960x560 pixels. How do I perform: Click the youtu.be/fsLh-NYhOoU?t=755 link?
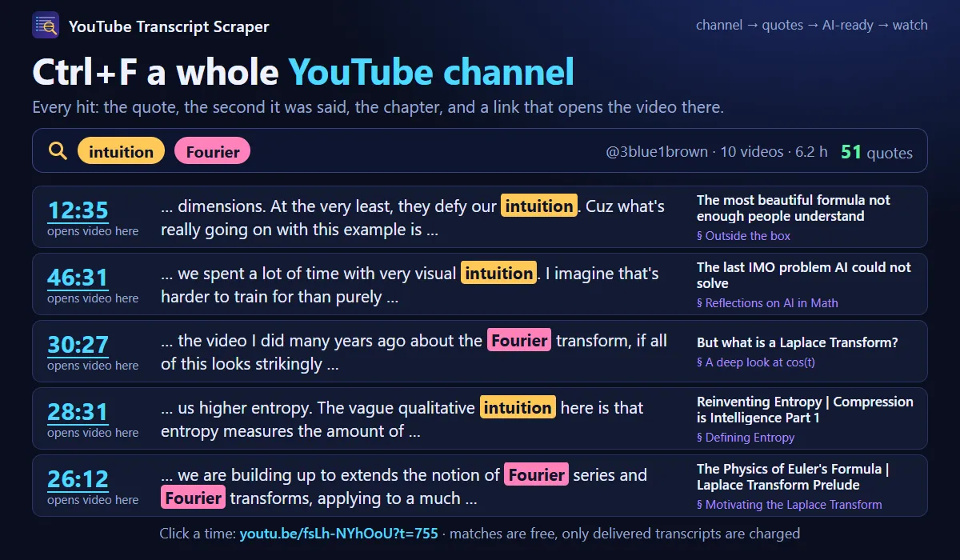point(338,533)
